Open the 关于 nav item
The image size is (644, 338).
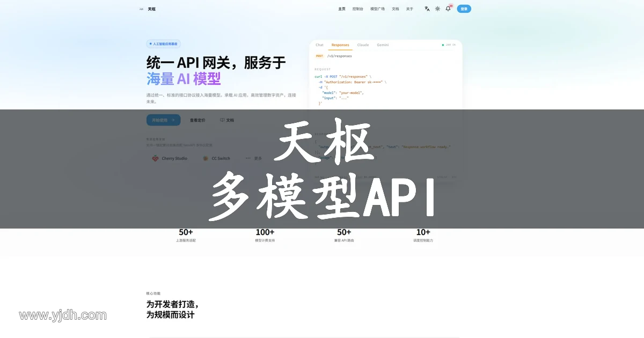click(x=409, y=9)
